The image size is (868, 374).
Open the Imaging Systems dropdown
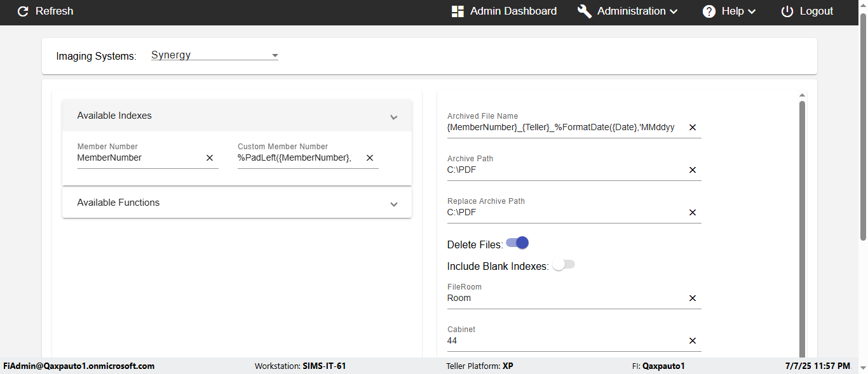coord(215,55)
